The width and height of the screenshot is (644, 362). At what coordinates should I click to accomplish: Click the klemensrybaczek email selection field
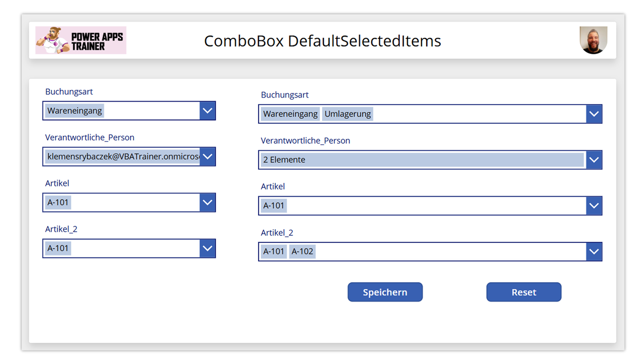tap(122, 156)
